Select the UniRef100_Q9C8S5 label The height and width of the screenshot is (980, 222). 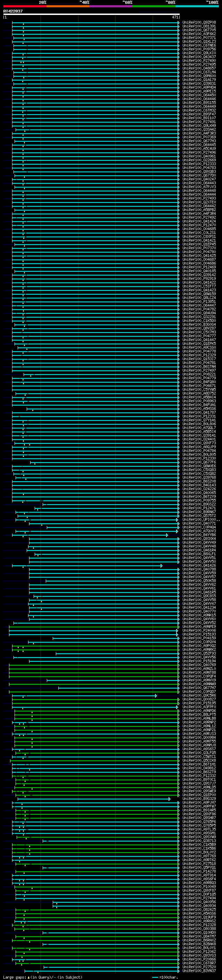click(199, 596)
